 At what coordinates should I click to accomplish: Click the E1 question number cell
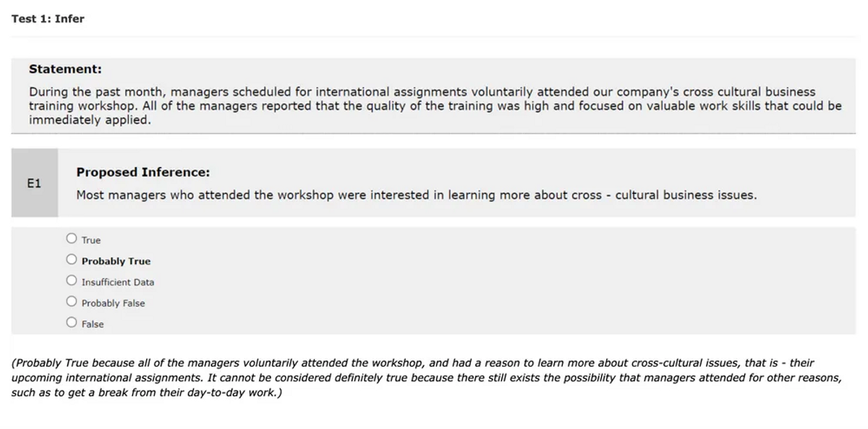coord(34,183)
